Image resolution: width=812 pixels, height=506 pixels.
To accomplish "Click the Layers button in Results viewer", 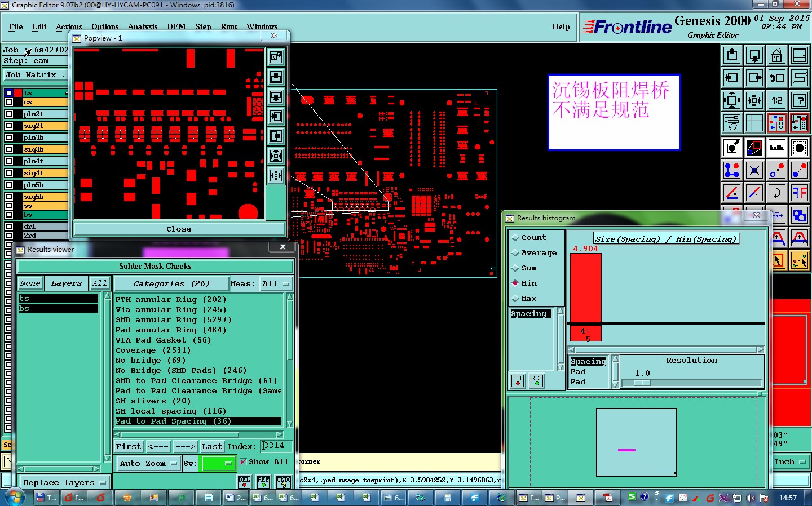I will tap(67, 283).
